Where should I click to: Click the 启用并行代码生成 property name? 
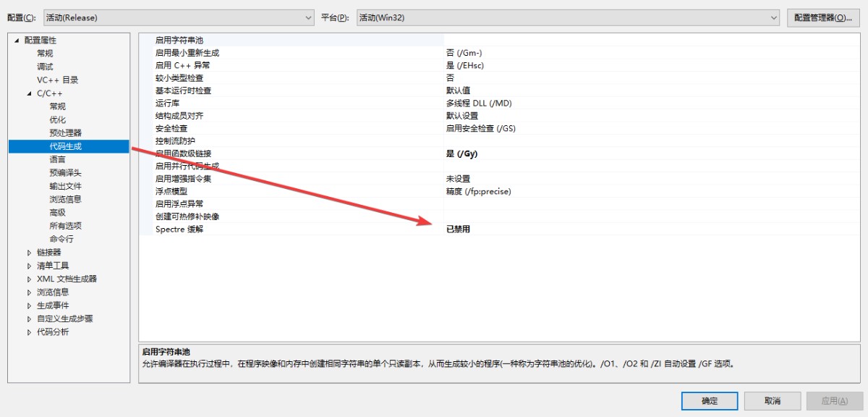(187, 167)
